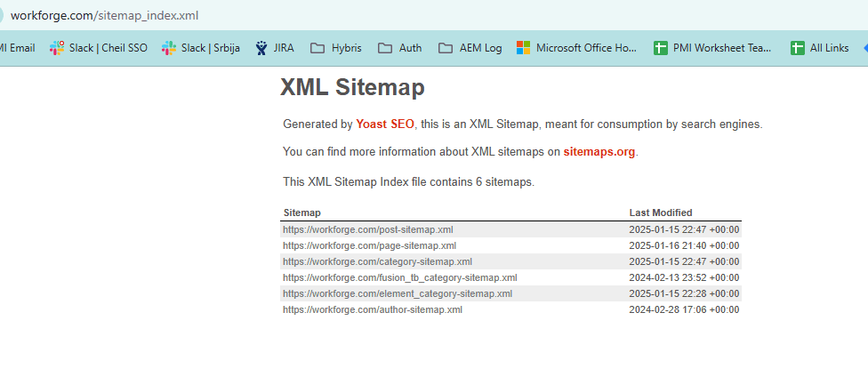Click the Slack icon for Cheil SSO bookmark
This screenshot has height=385, width=868.
(56, 48)
